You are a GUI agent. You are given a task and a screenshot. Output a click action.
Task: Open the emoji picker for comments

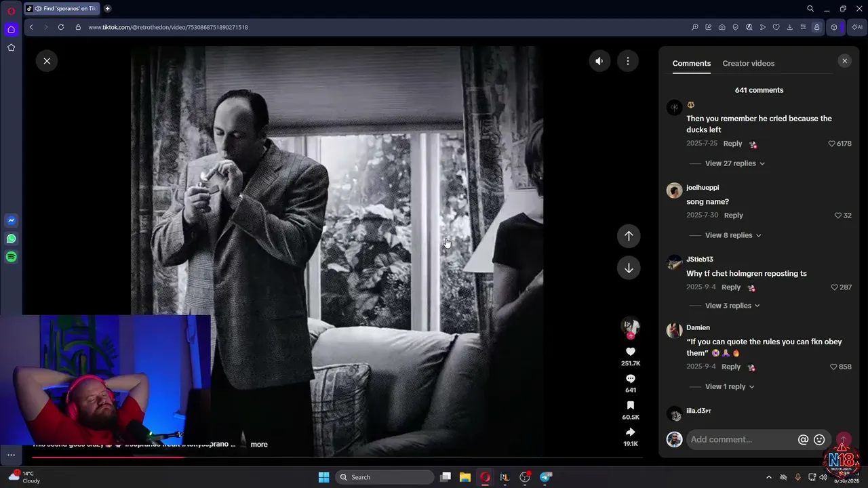(x=819, y=440)
